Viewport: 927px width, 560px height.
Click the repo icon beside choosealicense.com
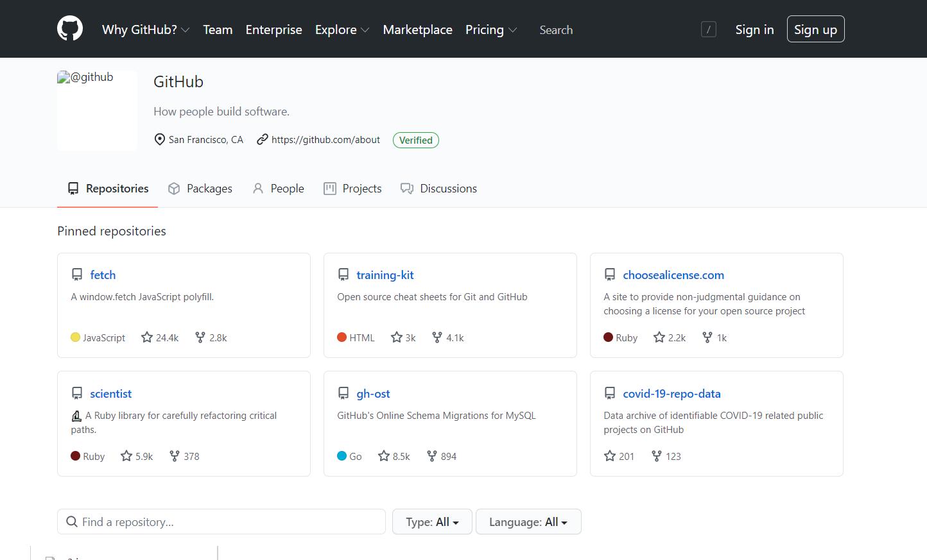tap(610, 275)
